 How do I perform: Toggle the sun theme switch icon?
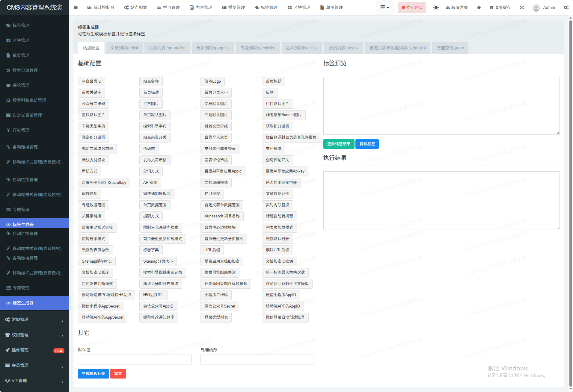[x=436, y=7]
